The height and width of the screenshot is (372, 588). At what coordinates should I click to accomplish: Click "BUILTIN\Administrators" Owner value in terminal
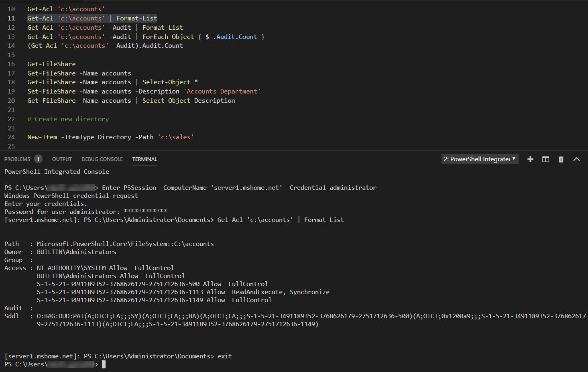pyautogui.click(x=77, y=252)
